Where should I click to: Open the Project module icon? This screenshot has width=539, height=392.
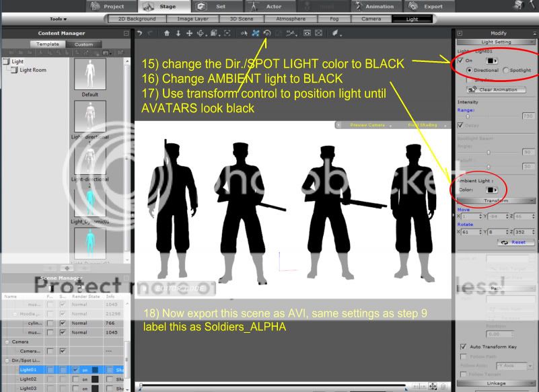[x=98, y=7]
